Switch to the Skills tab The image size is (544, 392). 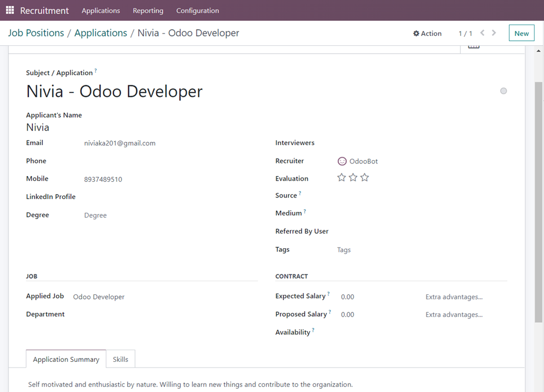point(121,359)
